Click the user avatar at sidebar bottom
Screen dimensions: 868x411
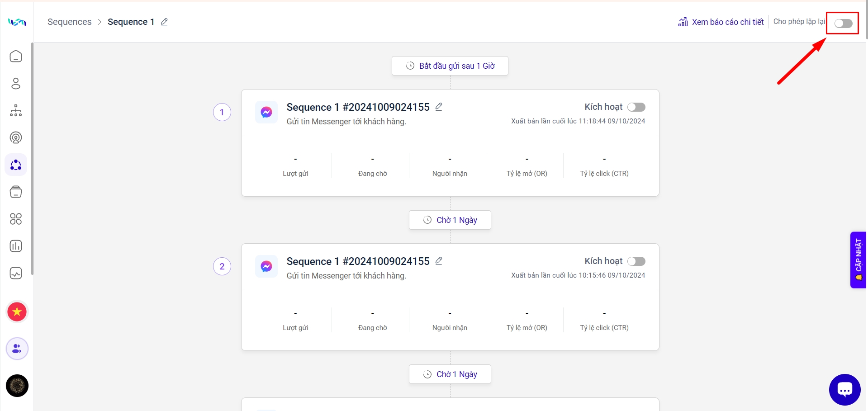click(x=17, y=386)
